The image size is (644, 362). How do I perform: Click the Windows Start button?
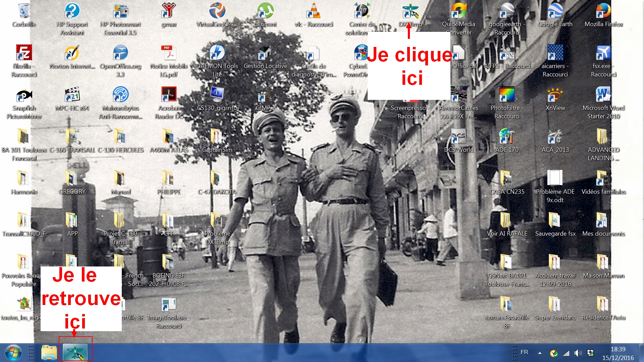[x=13, y=353]
